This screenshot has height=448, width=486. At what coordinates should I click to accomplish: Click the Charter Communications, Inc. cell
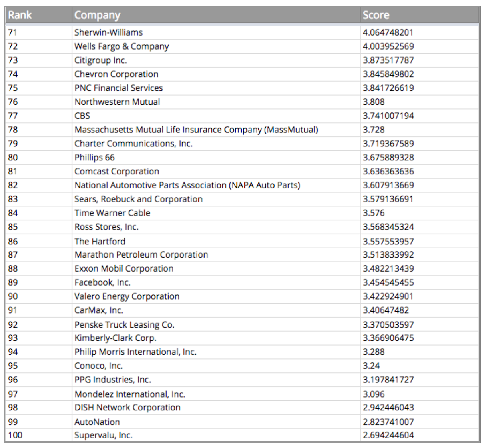(x=216, y=144)
